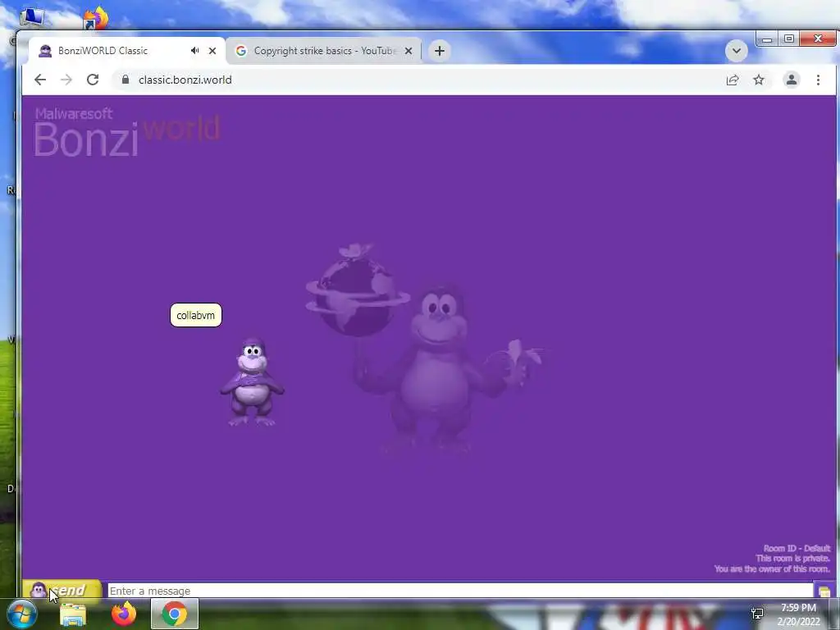Click the network icon in system tray

(x=757, y=614)
